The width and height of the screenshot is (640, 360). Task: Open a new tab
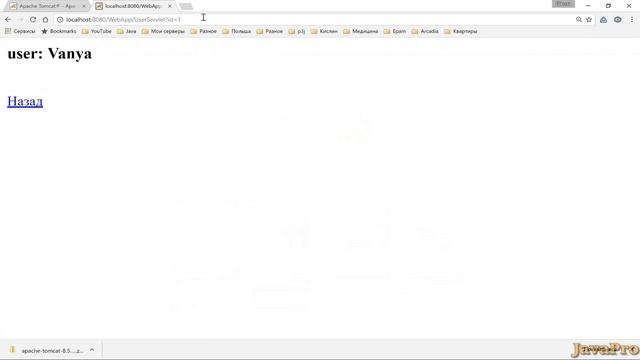tap(186, 6)
